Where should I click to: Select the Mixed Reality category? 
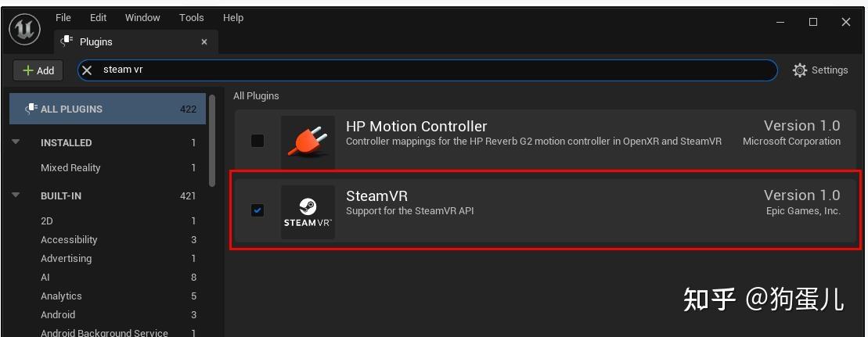[x=70, y=167]
